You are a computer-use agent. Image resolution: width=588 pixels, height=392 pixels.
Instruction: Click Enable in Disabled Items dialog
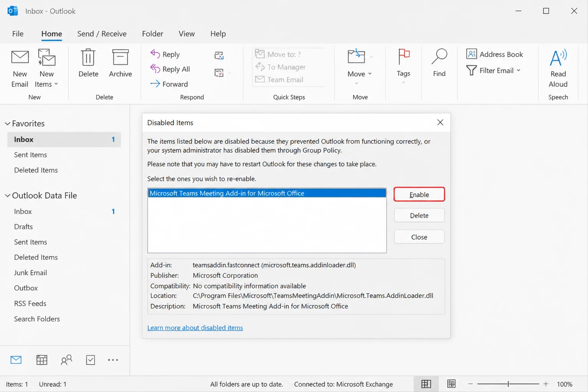coord(419,194)
